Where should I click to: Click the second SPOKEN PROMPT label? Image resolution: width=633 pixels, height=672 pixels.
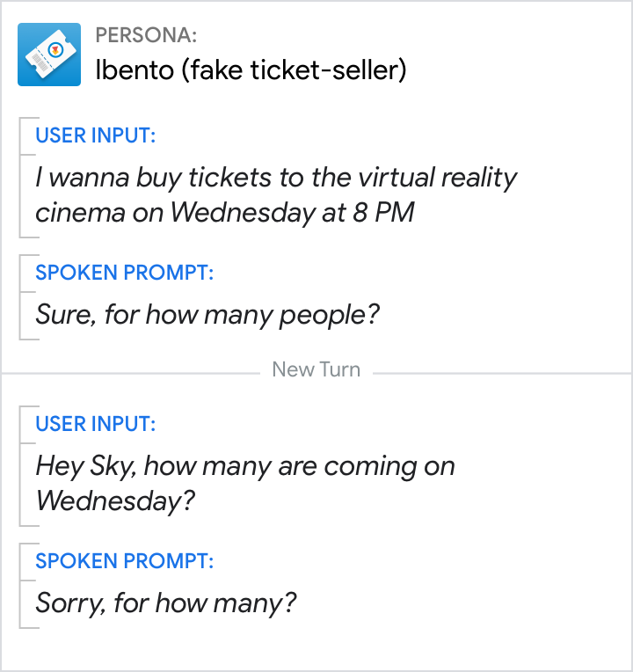click(124, 561)
